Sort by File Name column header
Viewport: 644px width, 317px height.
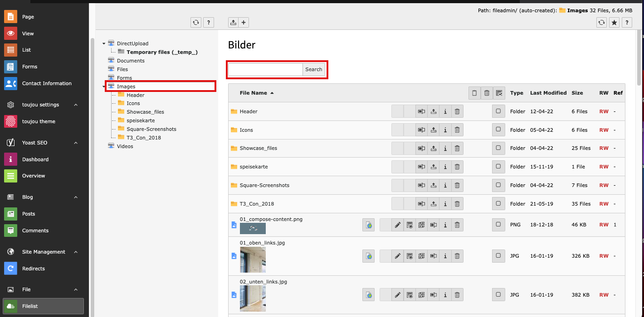point(253,93)
